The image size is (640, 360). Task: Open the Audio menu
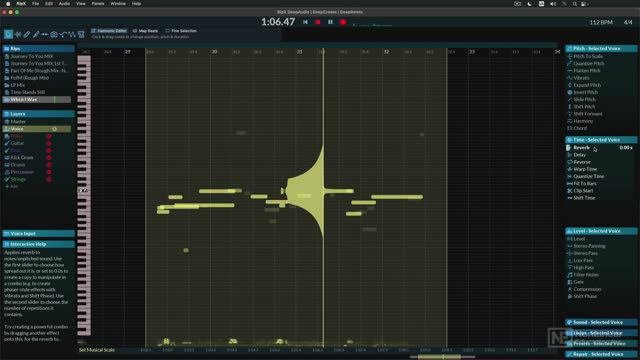click(64, 3)
